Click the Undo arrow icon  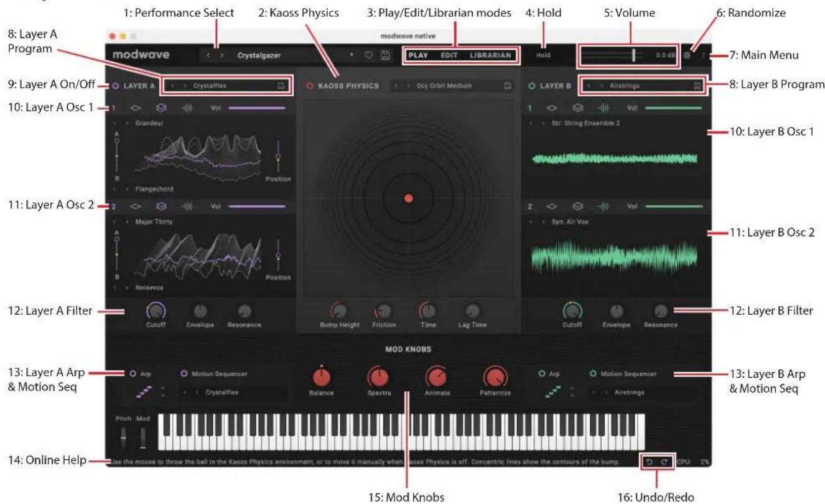click(x=650, y=461)
